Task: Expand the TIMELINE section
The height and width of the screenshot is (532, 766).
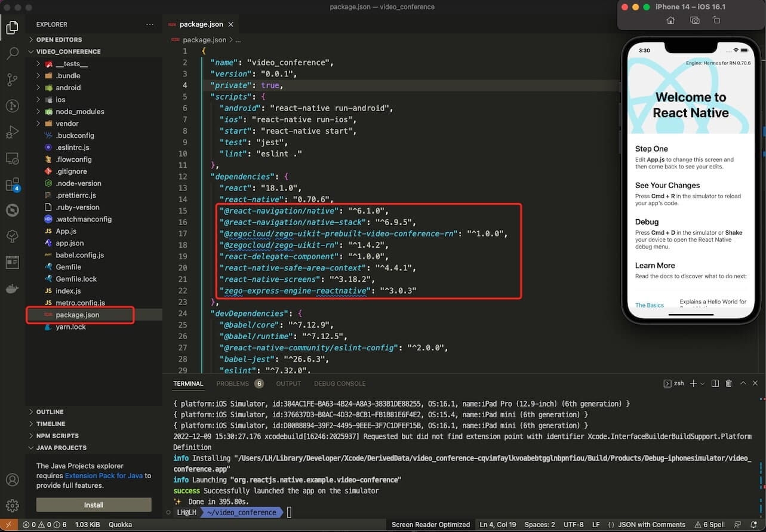Action: pyautogui.click(x=51, y=424)
